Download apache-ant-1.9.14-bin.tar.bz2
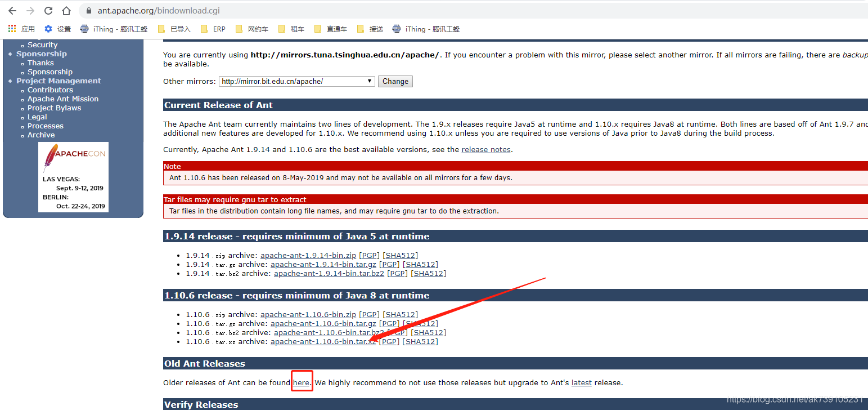This screenshot has width=868, height=410. click(x=329, y=274)
